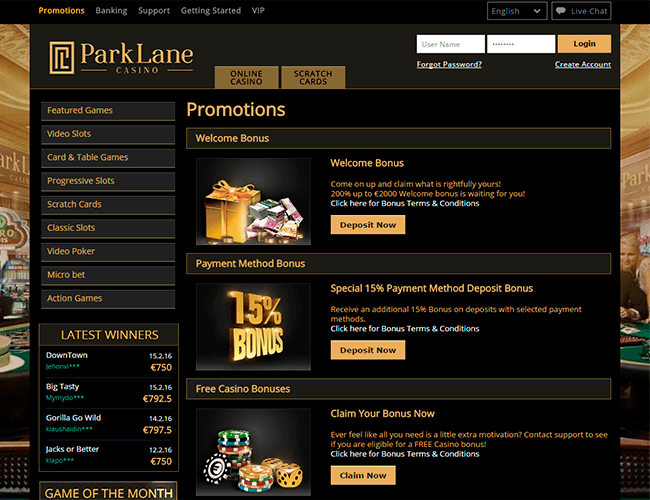Screen dimensions: 650x500
Task: Click the 15% Bonus image
Action: pyautogui.click(x=253, y=327)
